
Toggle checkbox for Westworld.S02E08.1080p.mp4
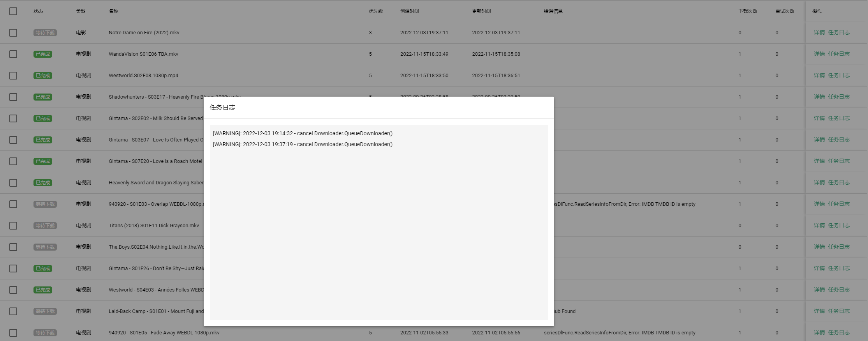(x=13, y=76)
